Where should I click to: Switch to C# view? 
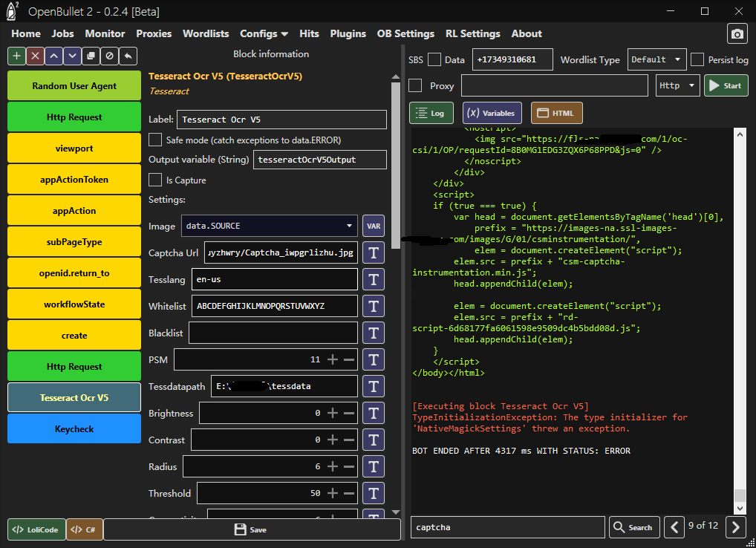point(85,529)
